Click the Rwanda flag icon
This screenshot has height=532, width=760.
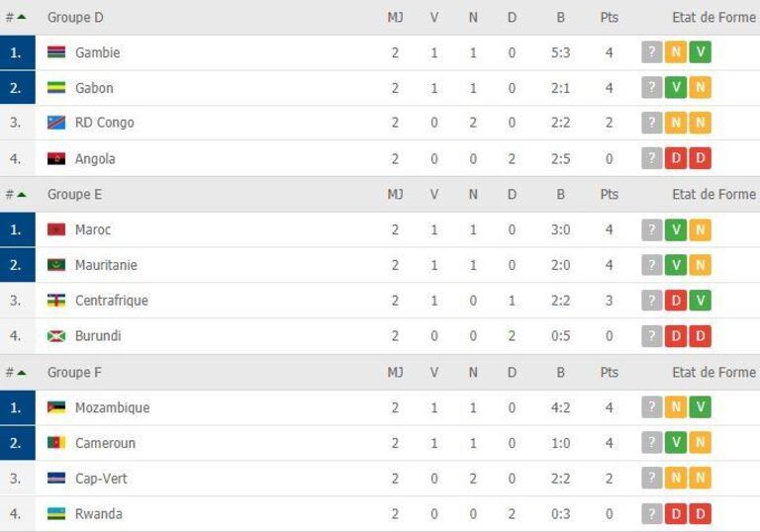click(56, 513)
